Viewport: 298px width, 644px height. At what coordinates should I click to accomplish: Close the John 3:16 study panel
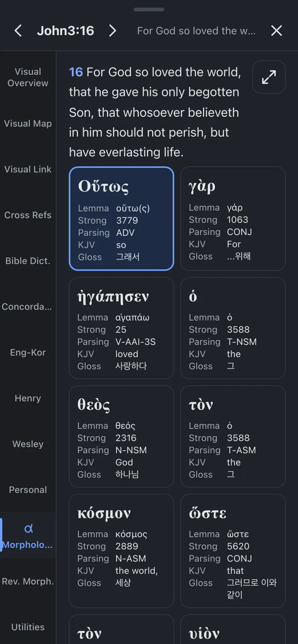[x=277, y=31]
